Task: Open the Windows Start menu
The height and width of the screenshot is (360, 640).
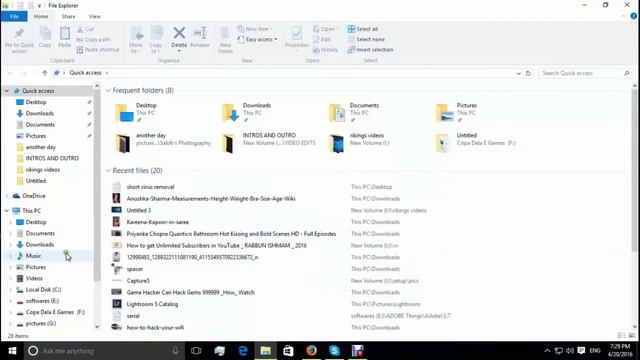Action: pyautogui.click(x=12, y=351)
